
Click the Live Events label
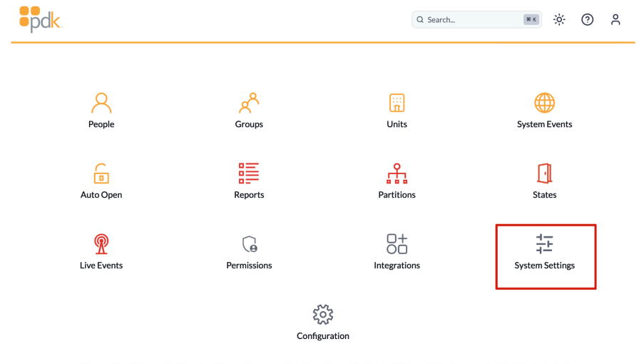tap(101, 266)
